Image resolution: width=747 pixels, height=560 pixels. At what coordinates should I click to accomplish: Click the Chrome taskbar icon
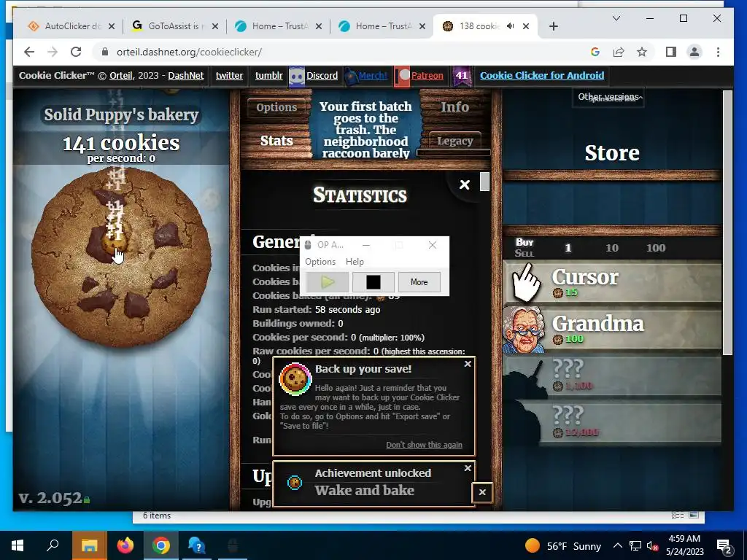[161, 545]
